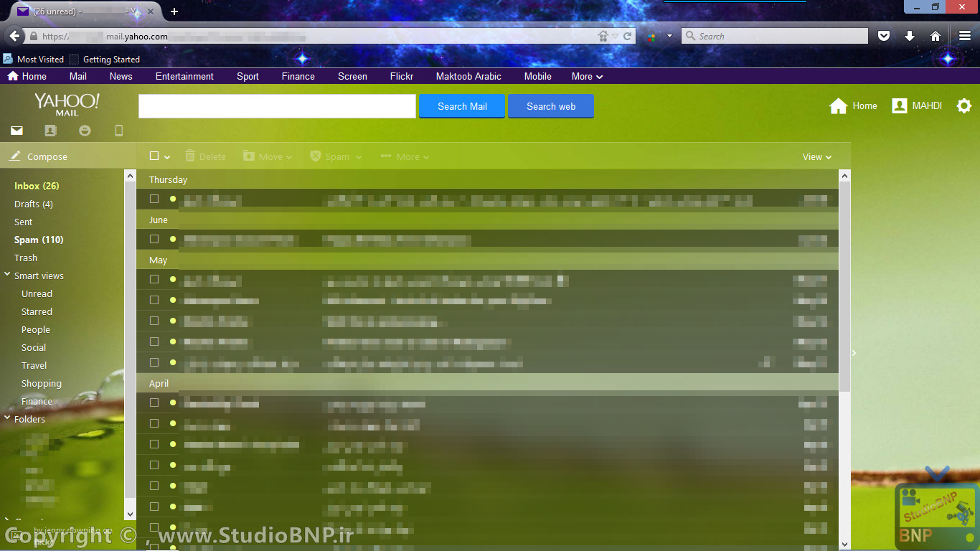The height and width of the screenshot is (551, 980).
Task: Open the Contacts icon under Yahoo logo
Action: point(50,131)
